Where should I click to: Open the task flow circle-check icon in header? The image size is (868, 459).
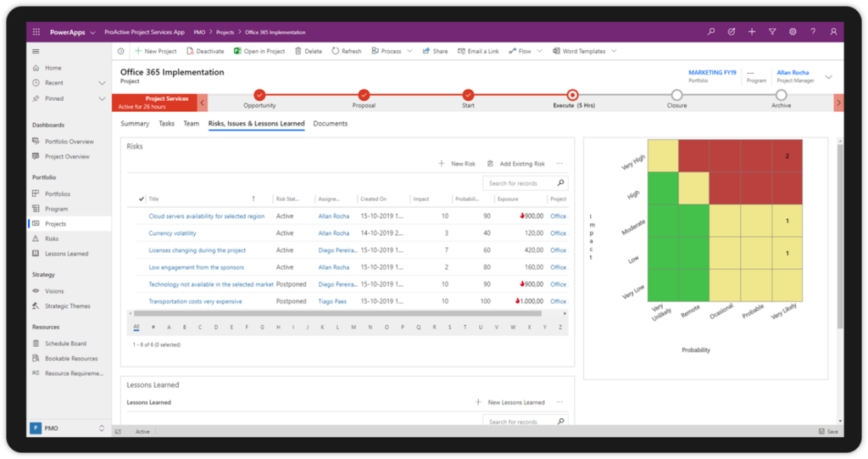(732, 32)
